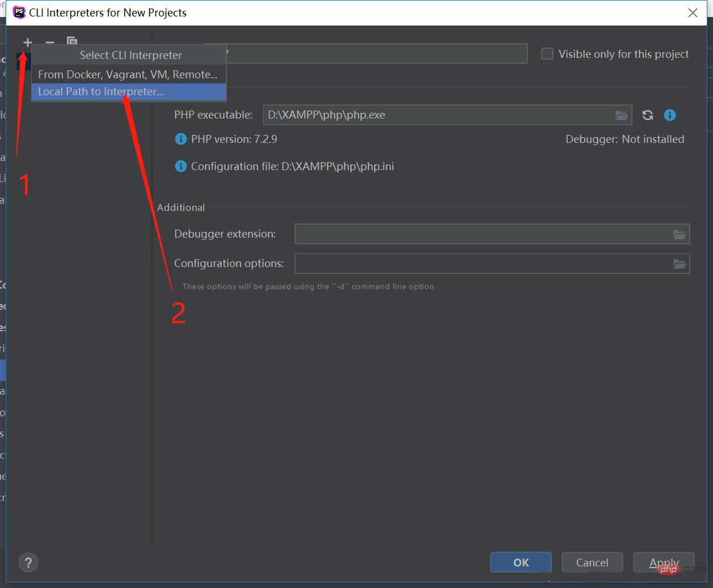Image resolution: width=713 pixels, height=588 pixels.
Task: Close the CLI Interpreters dialog window
Action: pos(693,12)
